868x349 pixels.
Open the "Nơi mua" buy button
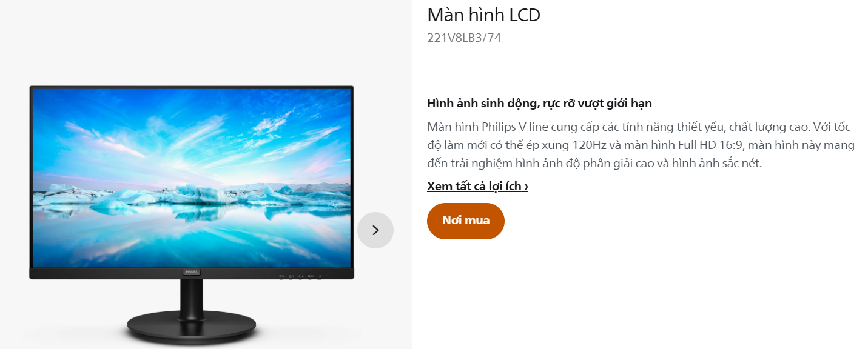coord(466,221)
